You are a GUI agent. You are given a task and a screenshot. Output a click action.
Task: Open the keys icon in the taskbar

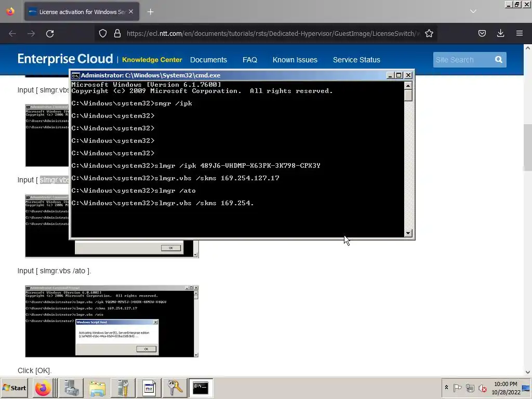coord(175,388)
